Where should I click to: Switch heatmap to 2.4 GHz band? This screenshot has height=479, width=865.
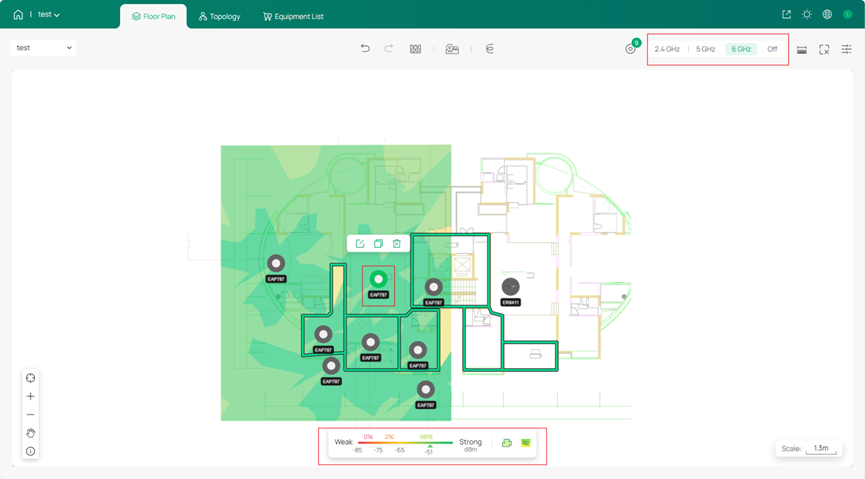667,49
